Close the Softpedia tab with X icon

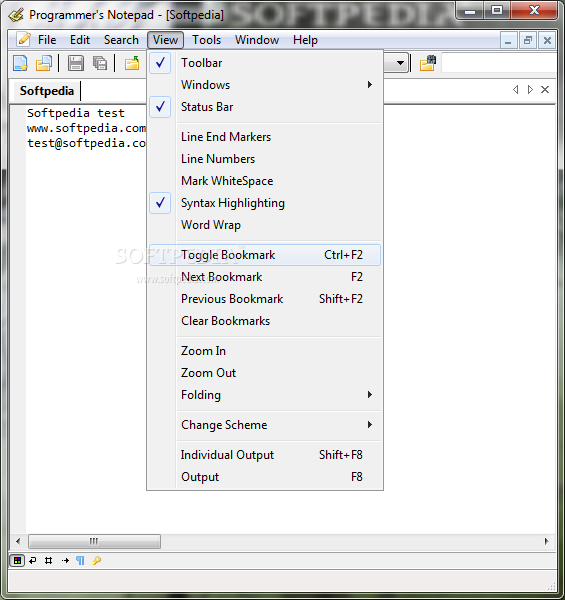click(545, 90)
